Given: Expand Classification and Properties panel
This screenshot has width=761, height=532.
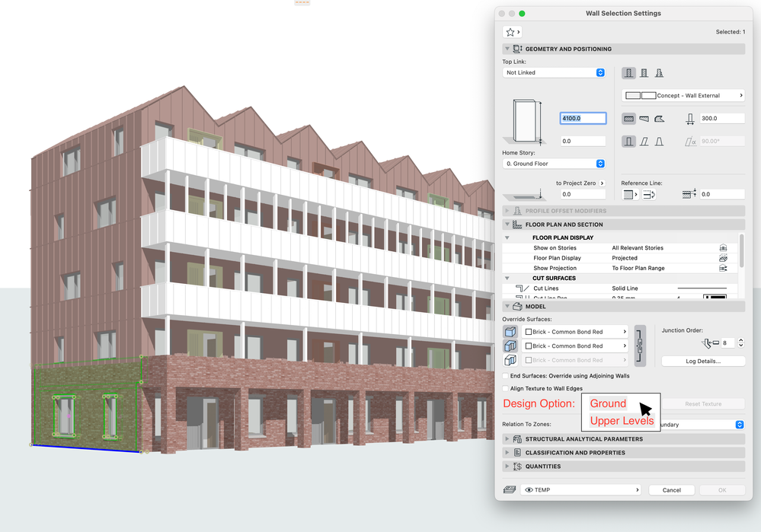Looking at the screenshot, I should (507, 453).
